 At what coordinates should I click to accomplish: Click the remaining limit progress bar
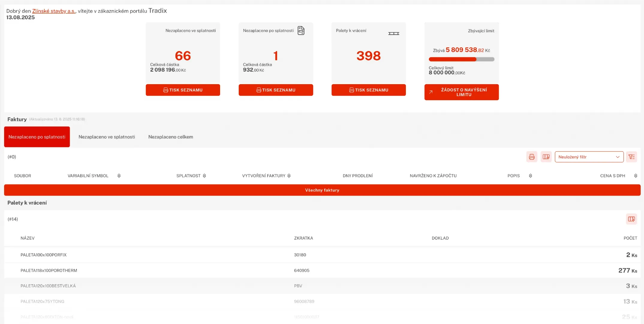click(x=461, y=59)
